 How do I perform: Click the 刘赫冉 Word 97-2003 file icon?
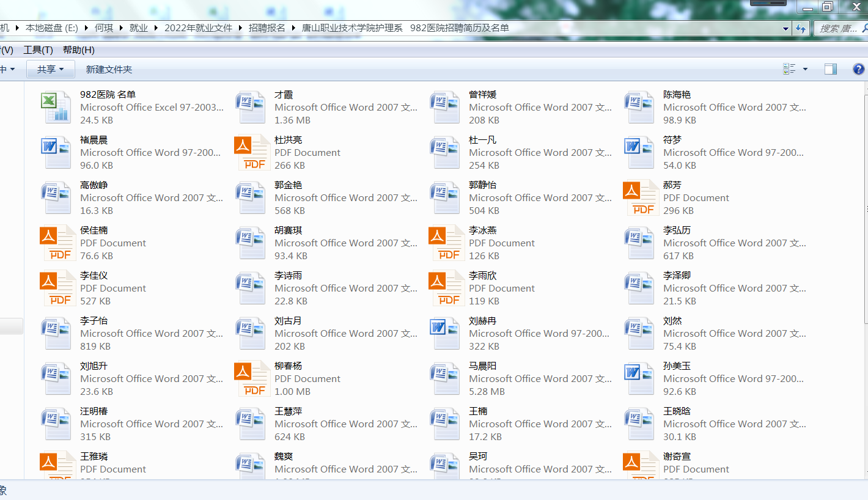click(x=445, y=334)
